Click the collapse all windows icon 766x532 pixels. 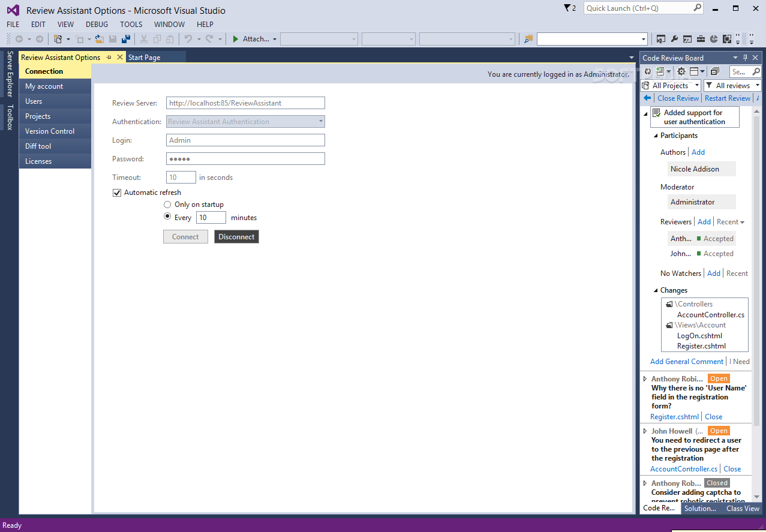[x=715, y=71]
